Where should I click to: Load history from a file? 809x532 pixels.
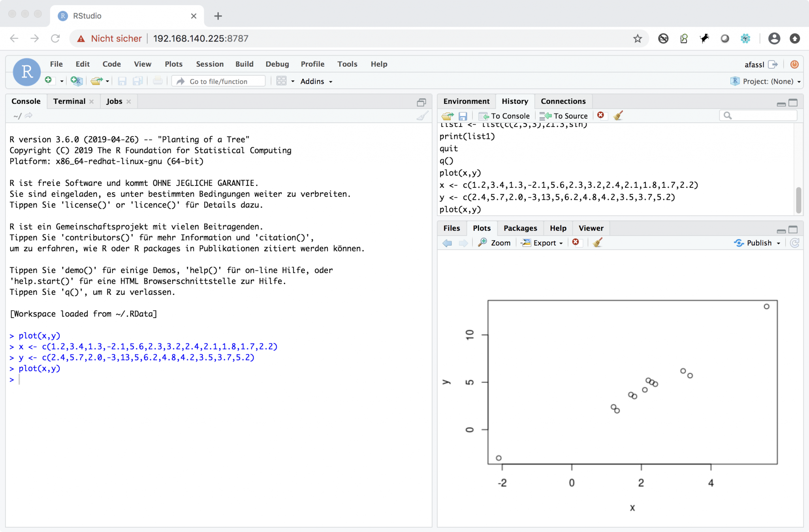point(447,116)
